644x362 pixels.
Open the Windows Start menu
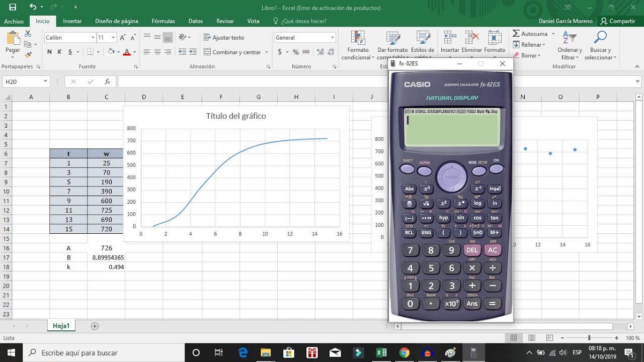[11, 352]
